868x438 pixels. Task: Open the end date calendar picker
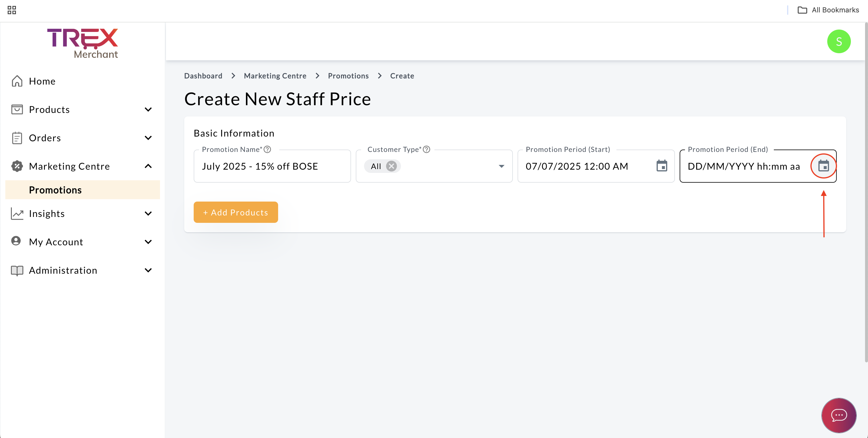pos(823,166)
